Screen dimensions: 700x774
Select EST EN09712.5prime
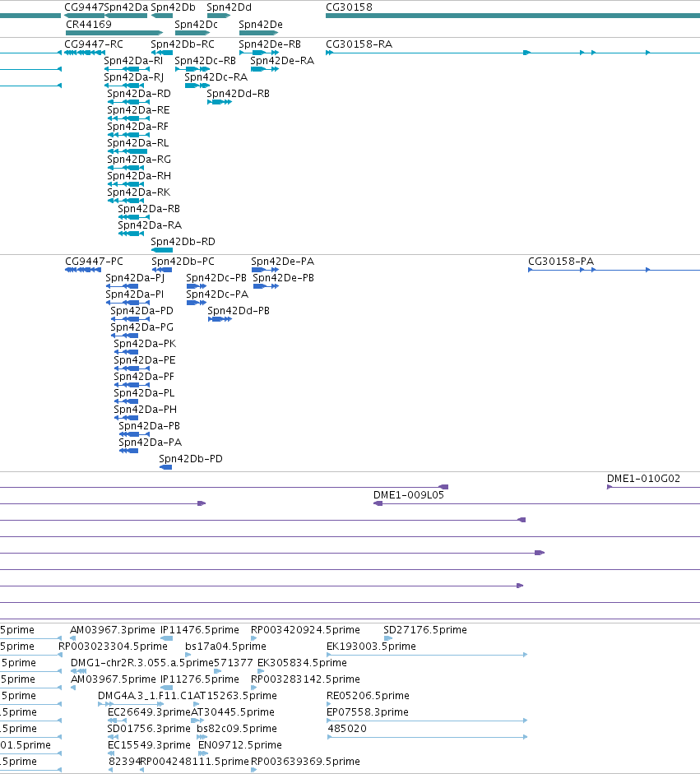[240, 745]
